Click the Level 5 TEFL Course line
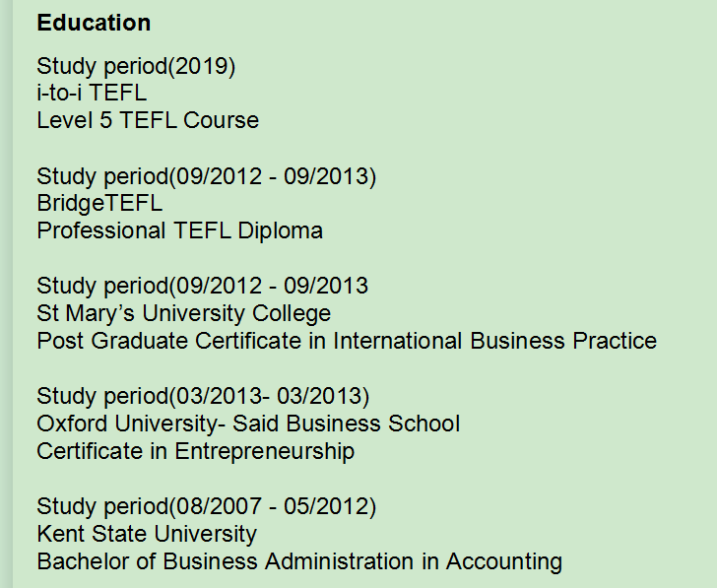Viewport: 717px width, 588px height. [x=148, y=121]
